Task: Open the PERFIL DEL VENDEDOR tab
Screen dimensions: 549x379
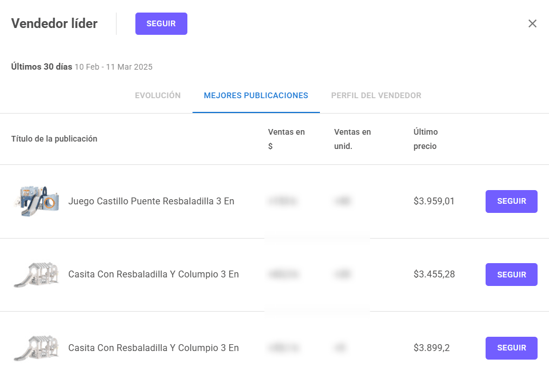Action: tap(376, 95)
